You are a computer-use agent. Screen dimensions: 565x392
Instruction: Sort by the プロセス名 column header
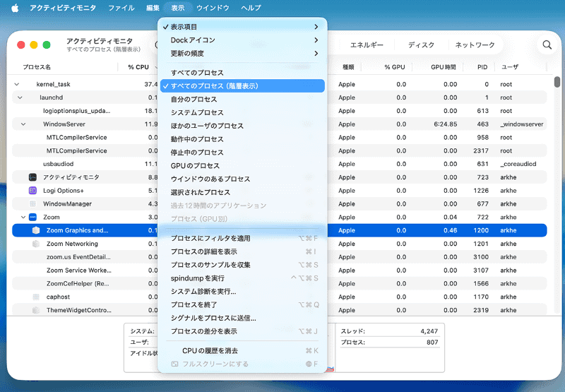tap(37, 67)
